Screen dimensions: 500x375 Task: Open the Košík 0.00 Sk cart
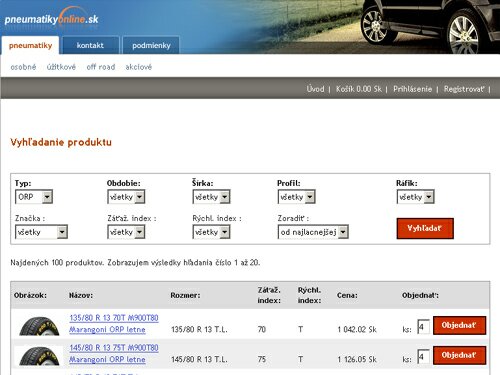pos(359,89)
